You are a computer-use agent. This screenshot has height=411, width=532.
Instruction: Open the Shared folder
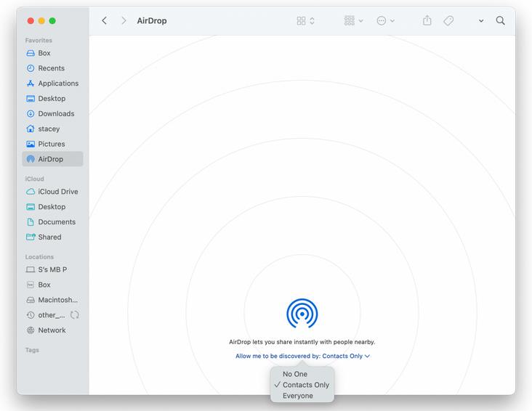pos(52,237)
